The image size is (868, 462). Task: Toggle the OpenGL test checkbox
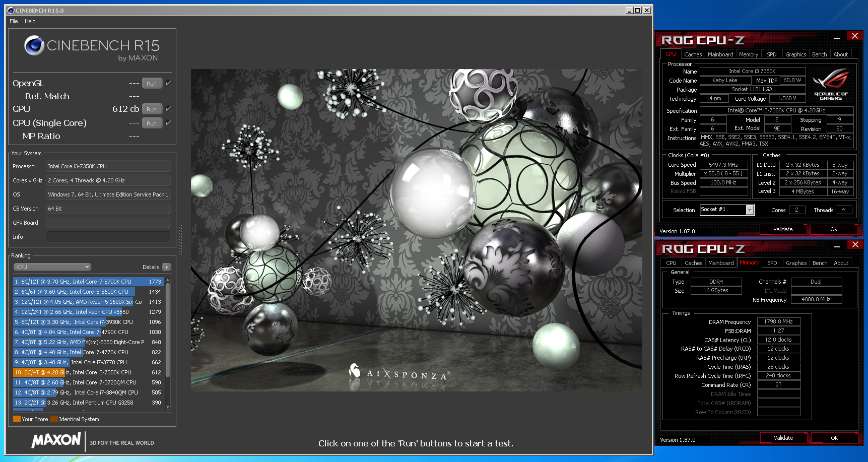[168, 83]
